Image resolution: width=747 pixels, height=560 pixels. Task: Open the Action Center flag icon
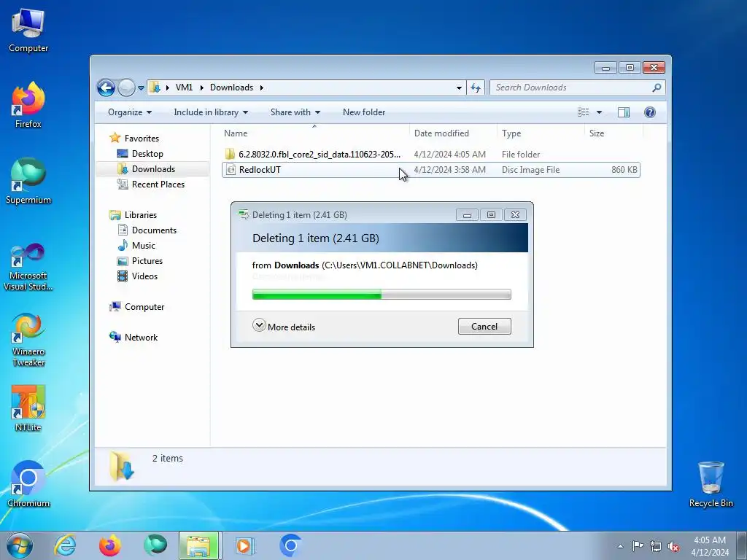(x=638, y=546)
